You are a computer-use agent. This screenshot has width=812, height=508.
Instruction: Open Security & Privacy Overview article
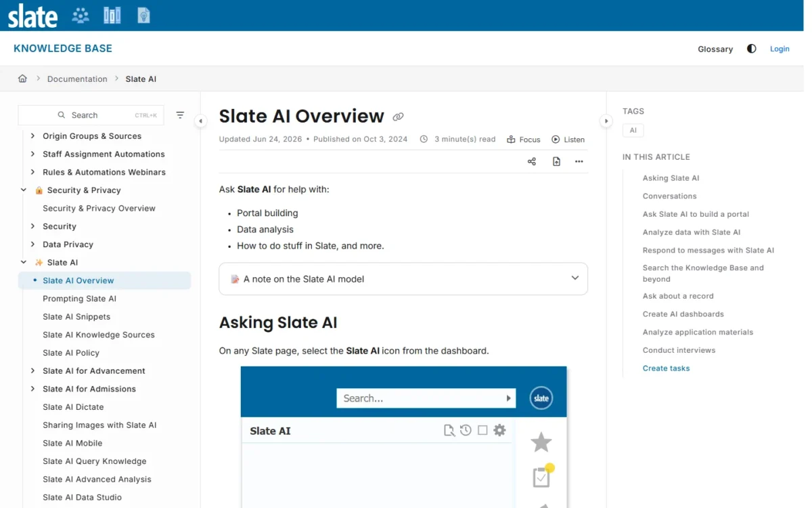(99, 209)
